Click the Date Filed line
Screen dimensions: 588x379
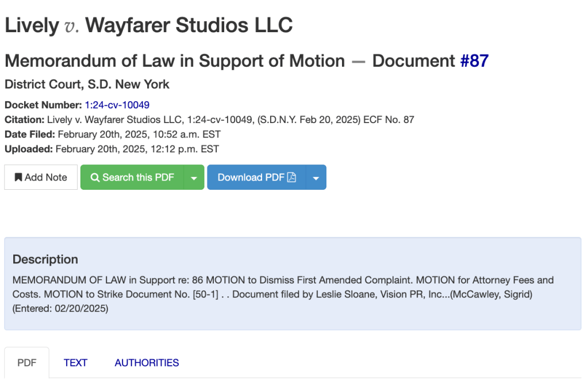(x=113, y=134)
